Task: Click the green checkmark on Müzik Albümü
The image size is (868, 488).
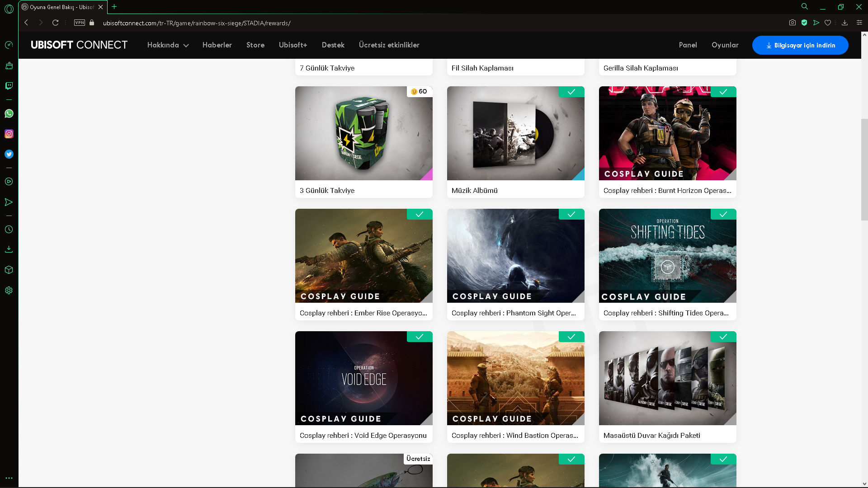Action: coord(571,92)
